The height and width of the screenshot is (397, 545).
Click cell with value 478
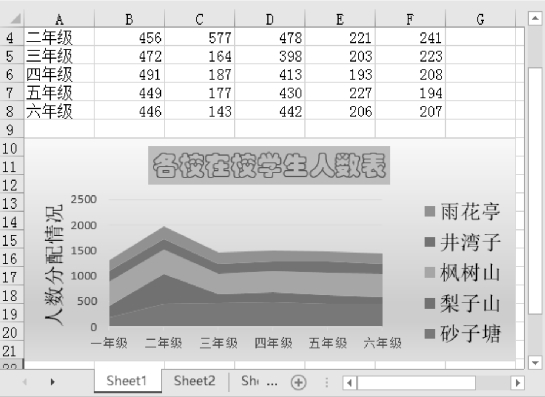(x=270, y=38)
